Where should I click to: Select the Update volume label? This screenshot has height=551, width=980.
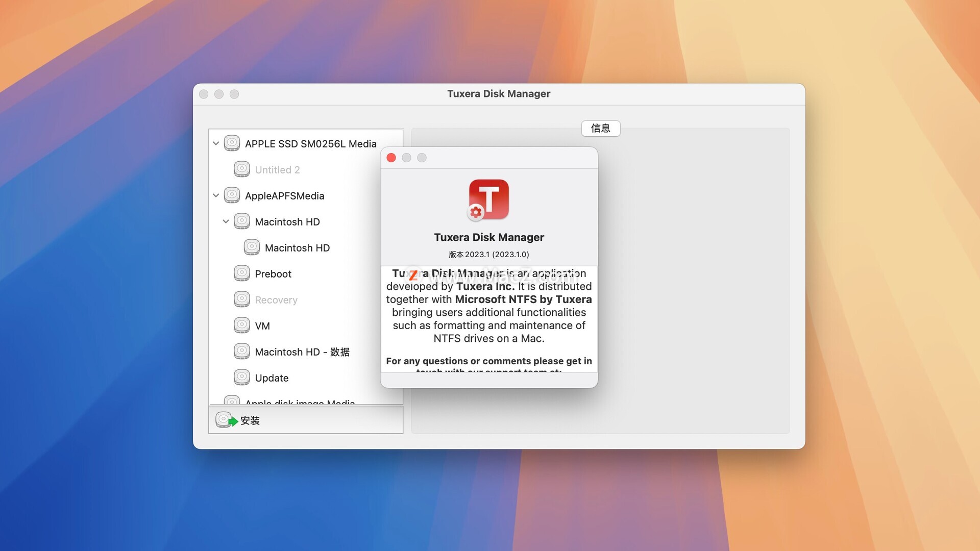point(272,378)
